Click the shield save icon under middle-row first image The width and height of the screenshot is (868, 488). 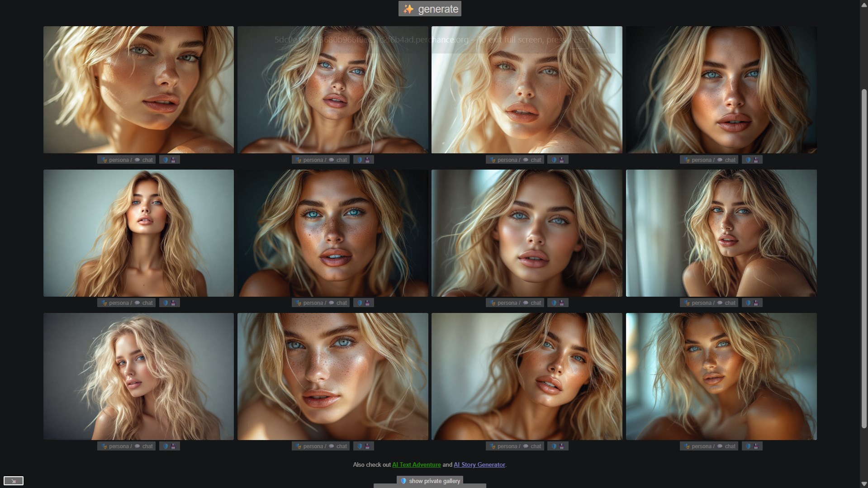point(170,303)
